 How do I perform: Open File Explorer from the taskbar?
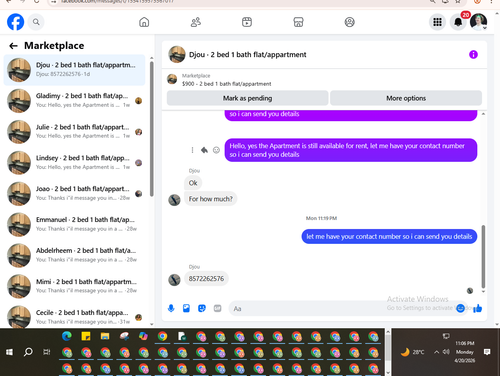(105, 336)
